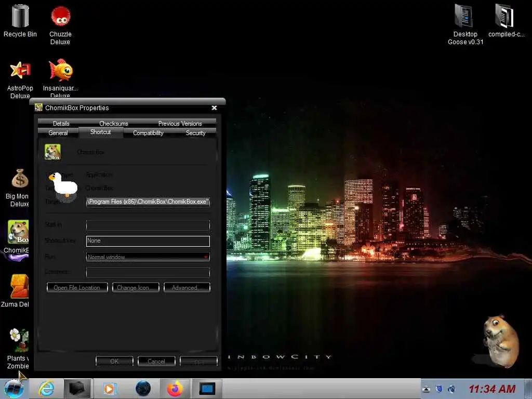Click the Comment field
Viewport: 532px width, 399px height.
148,272
